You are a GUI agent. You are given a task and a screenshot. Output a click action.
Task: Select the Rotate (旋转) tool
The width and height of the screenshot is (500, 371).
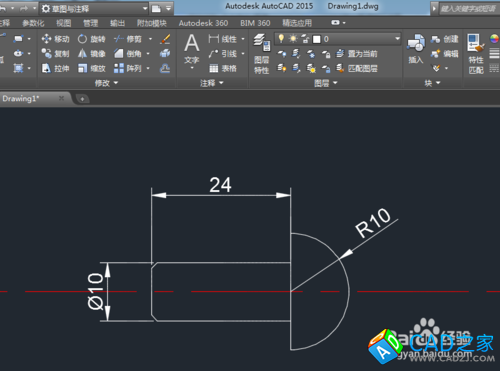click(x=92, y=39)
